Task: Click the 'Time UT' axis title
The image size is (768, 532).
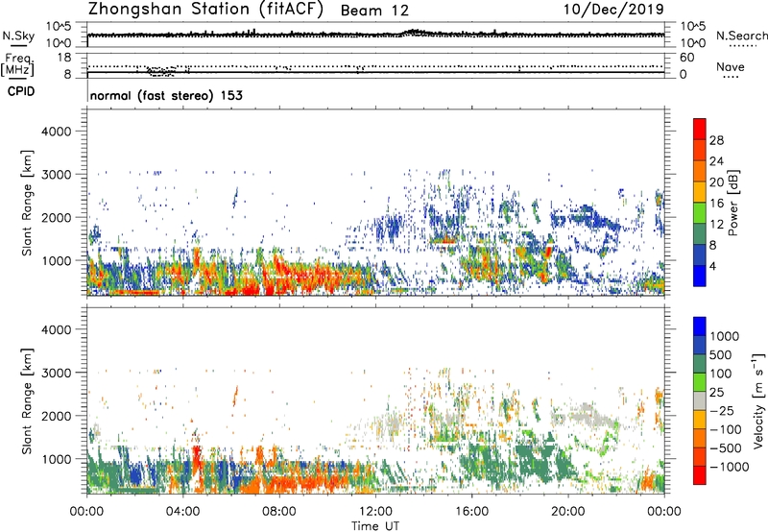Action: [375, 526]
